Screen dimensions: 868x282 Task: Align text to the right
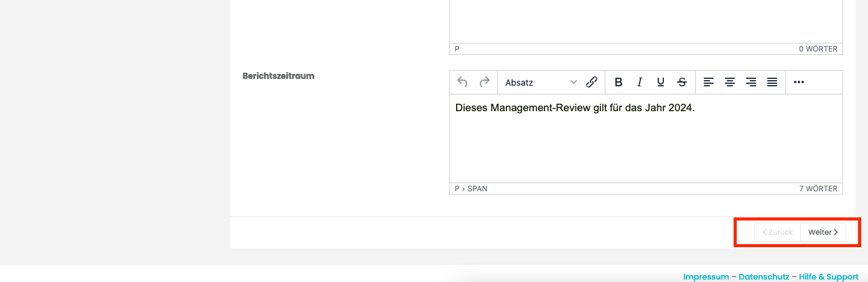coord(751,82)
